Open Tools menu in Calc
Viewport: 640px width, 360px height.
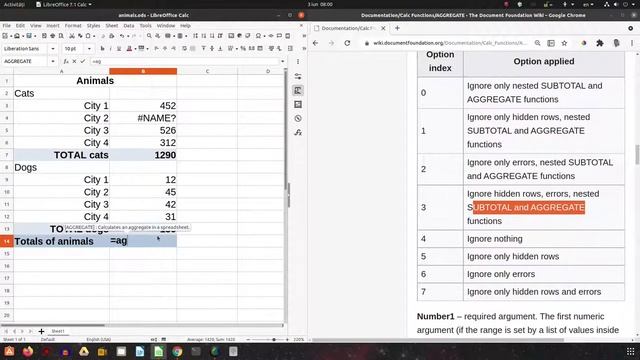[145, 25]
